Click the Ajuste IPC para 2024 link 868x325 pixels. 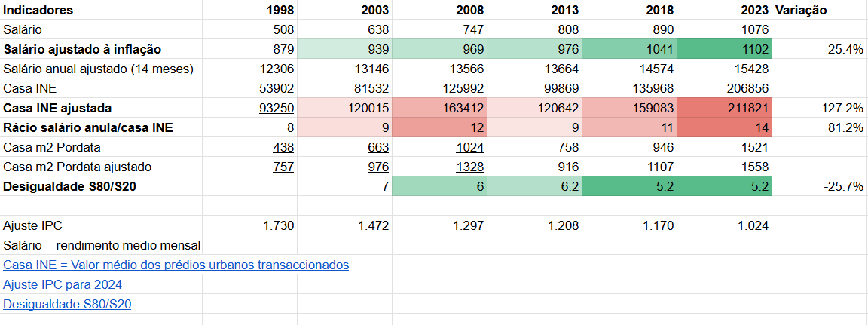click(x=63, y=284)
